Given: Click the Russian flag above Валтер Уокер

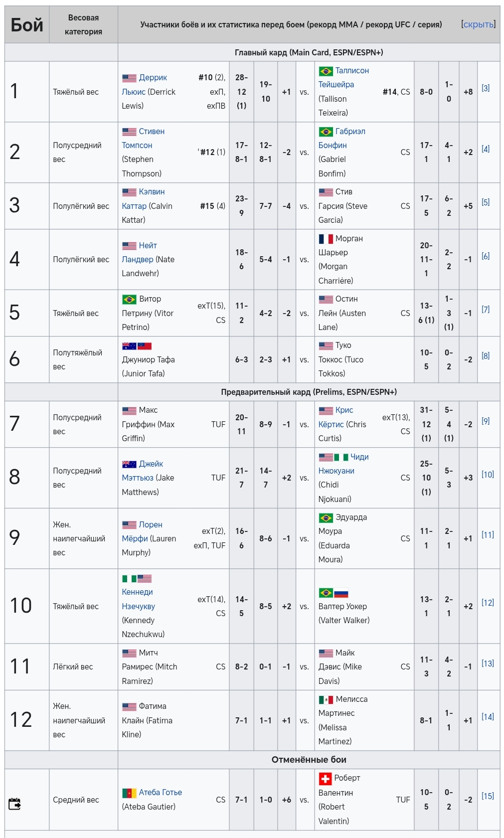Looking at the screenshot, I should 341,593.
